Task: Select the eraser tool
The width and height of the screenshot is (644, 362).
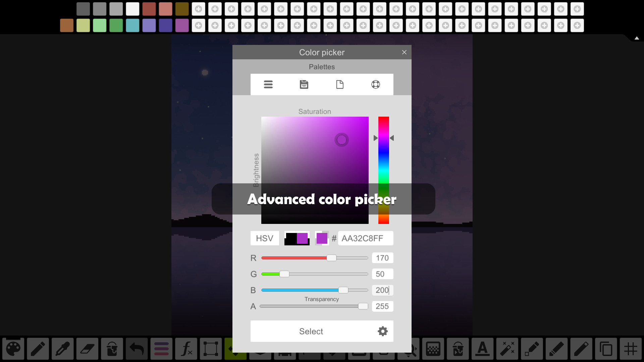Action: point(87,349)
